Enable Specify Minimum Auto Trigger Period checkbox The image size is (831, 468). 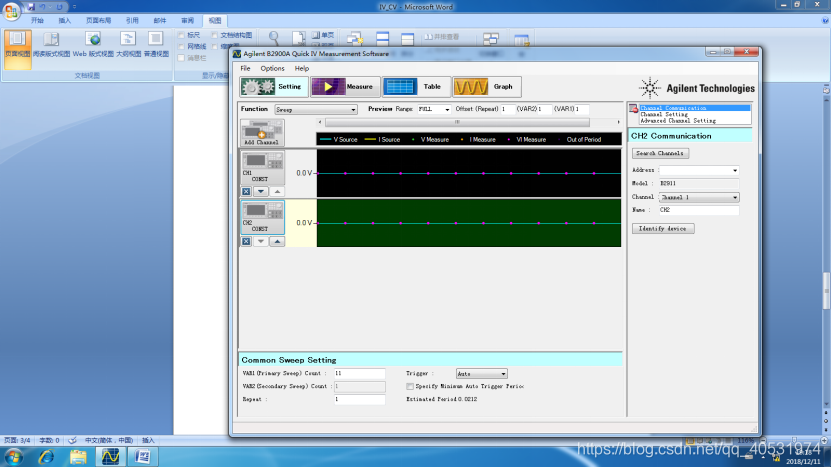(410, 386)
